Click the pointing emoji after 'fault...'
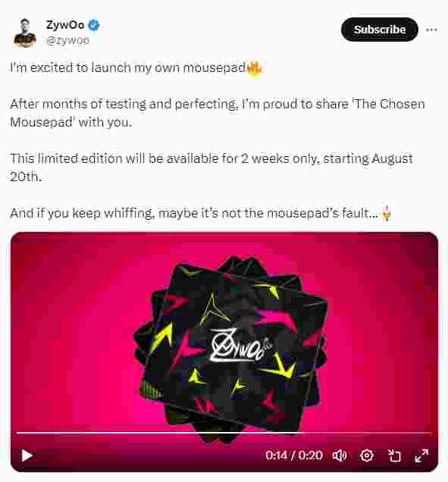This screenshot has height=482, width=448. 386,213
